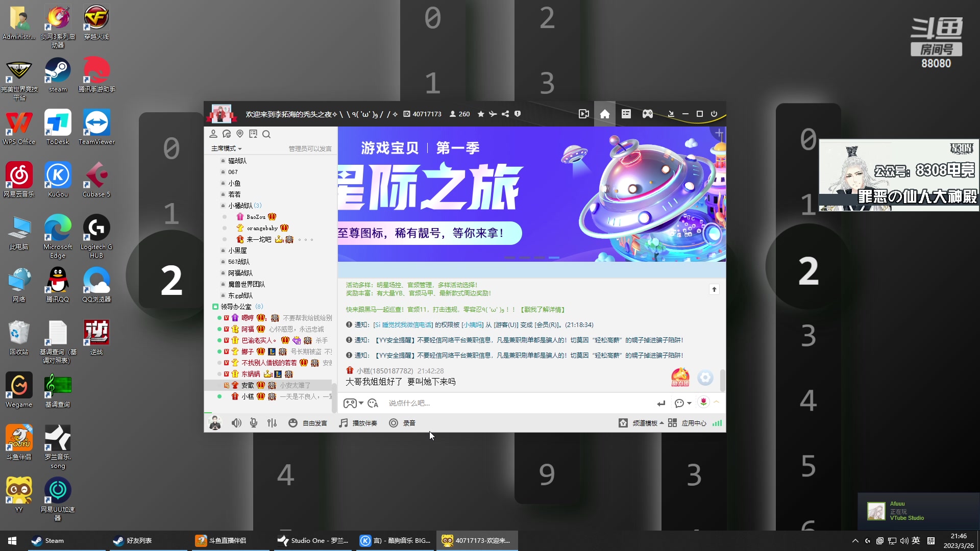
Task: Open the gamepad games panel in title bar
Action: 647,114
